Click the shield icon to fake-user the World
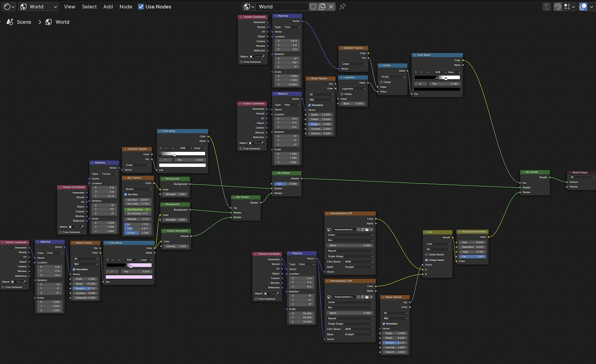 click(x=313, y=7)
